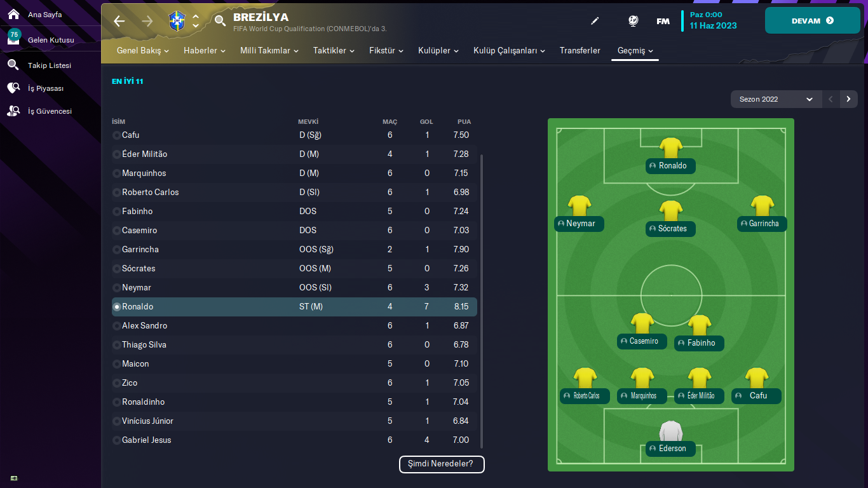Open the world globe icon
868x488 pixels.
633,21
